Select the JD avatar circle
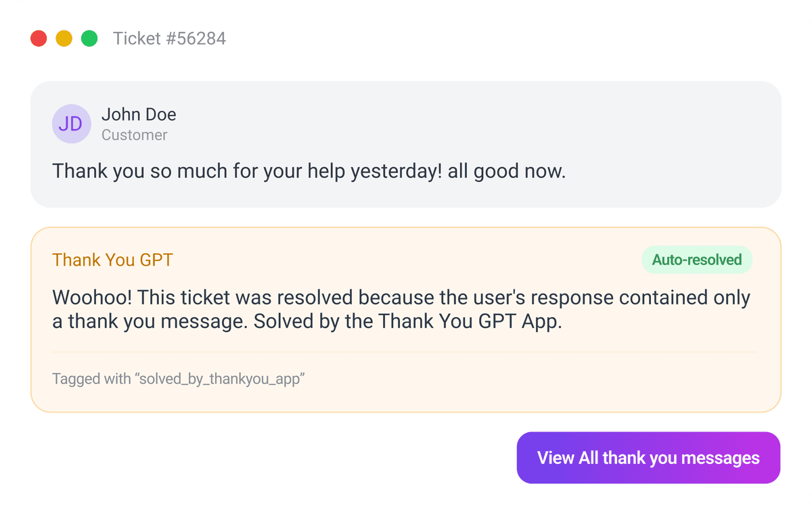Screen dimensions: 812x518 [x=71, y=124]
